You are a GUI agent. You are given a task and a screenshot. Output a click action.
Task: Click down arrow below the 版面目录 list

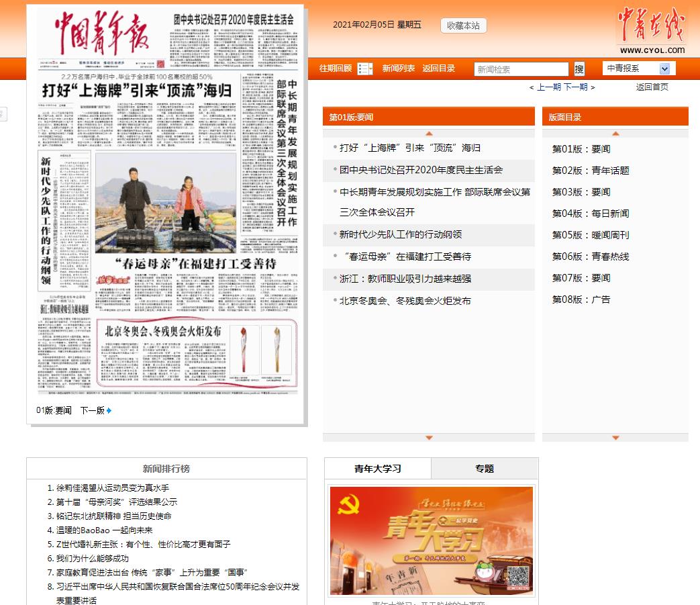pyautogui.click(x=615, y=438)
